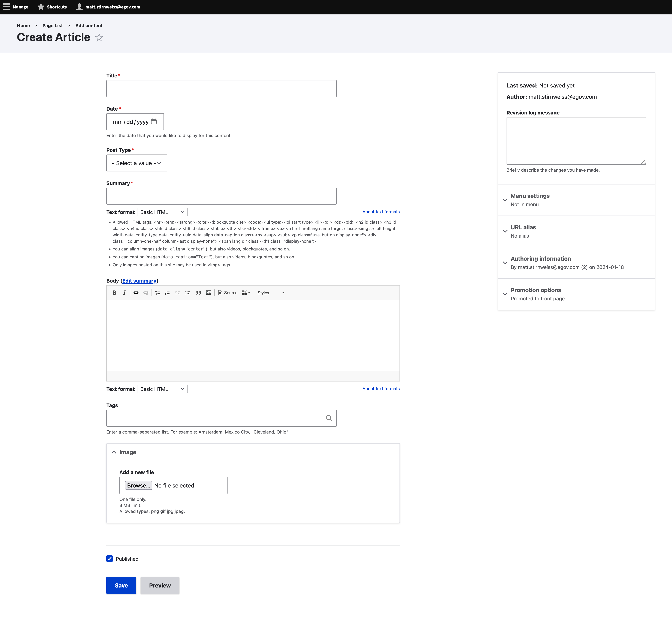This screenshot has width=672, height=642.
Task: Switch editor to Source view
Action: tap(228, 293)
